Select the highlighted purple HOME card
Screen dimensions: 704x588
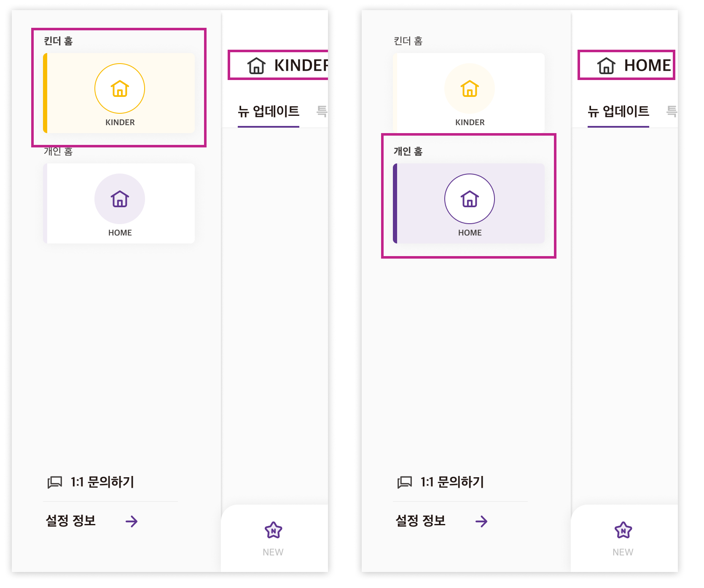[469, 203]
